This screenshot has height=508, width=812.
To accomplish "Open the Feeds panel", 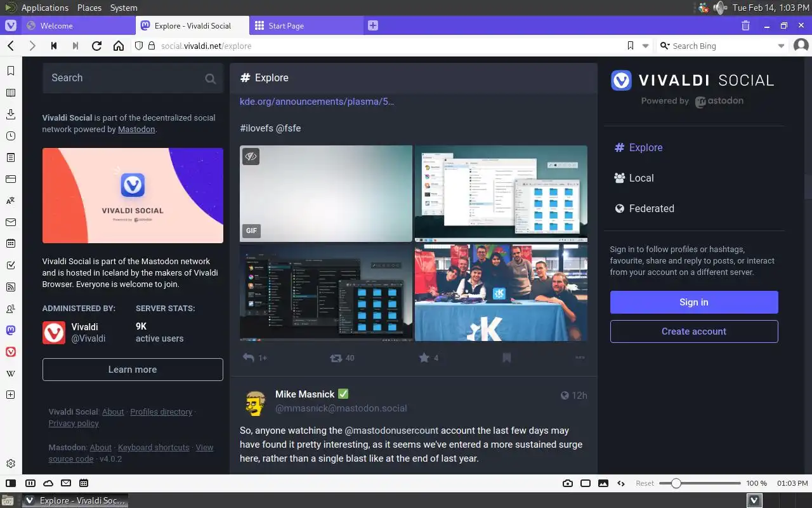I will point(11,287).
